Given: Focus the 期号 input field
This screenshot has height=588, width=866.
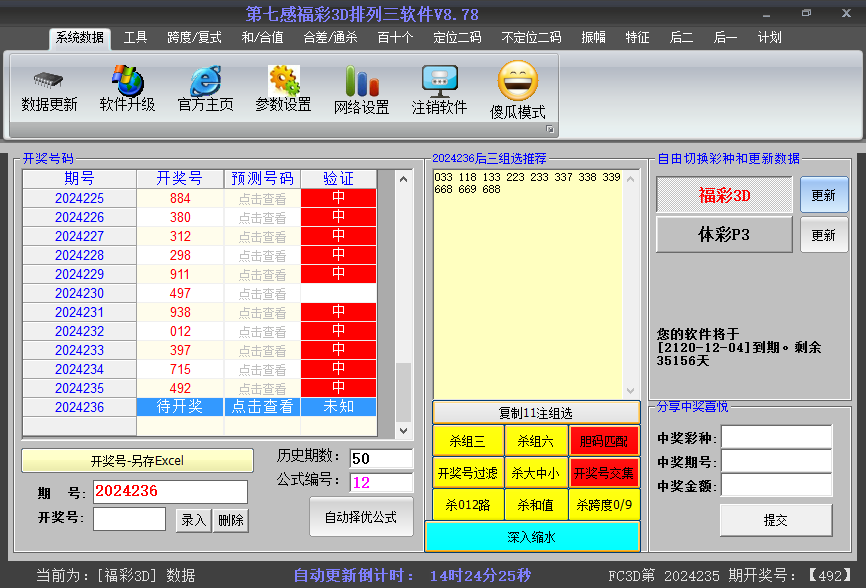Looking at the screenshot, I should click(x=170, y=491).
